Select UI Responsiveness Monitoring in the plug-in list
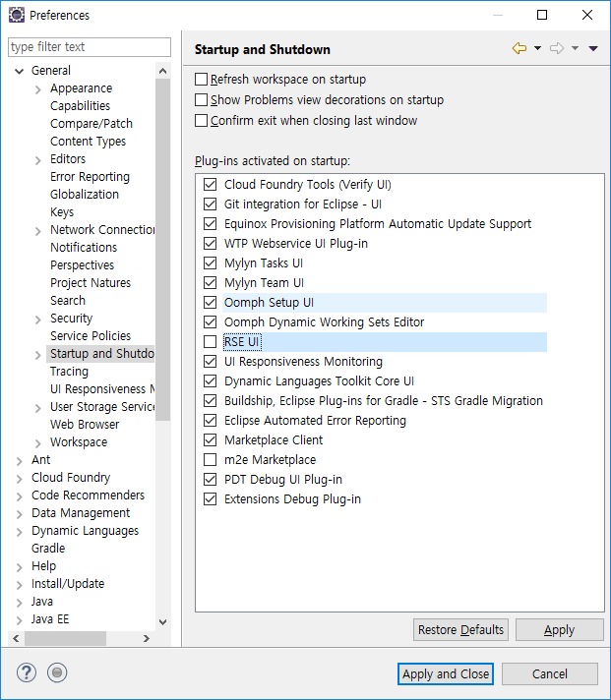 (303, 361)
